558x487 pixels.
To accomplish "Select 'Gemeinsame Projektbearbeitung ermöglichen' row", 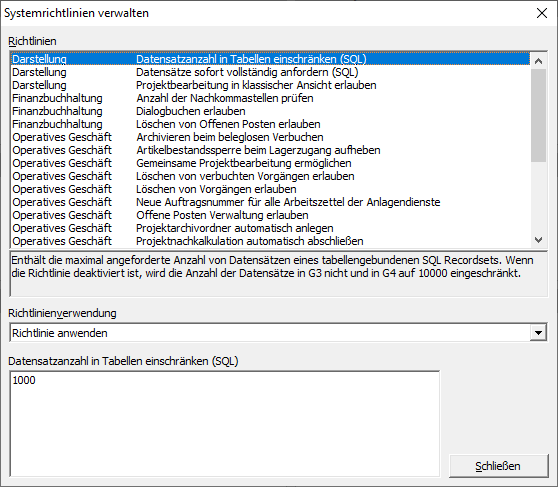I will tap(271, 163).
